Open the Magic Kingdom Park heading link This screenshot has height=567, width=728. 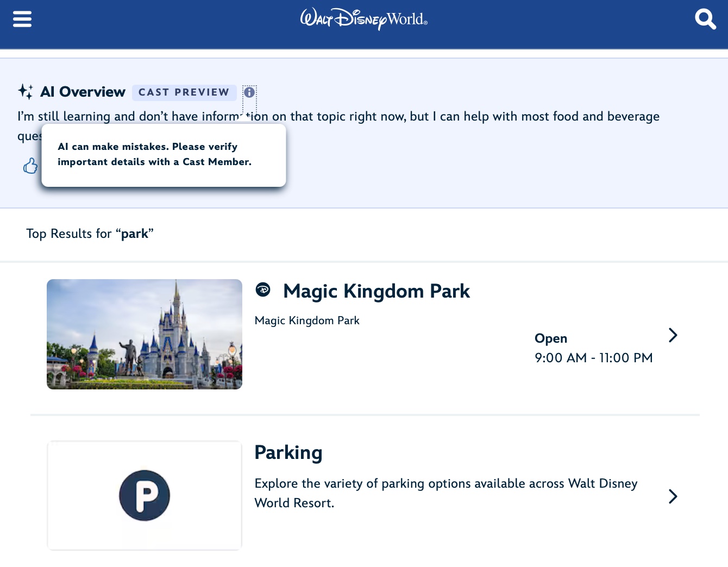(x=376, y=291)
